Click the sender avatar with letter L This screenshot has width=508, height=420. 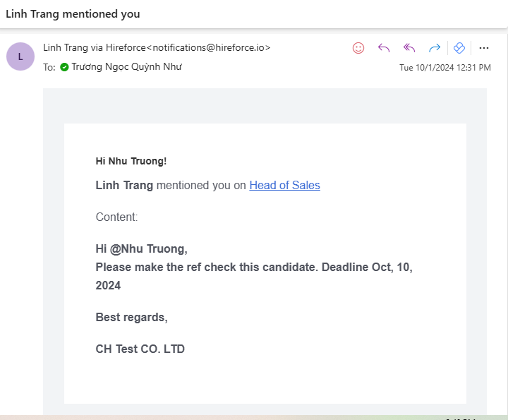(x=20, y=56)
